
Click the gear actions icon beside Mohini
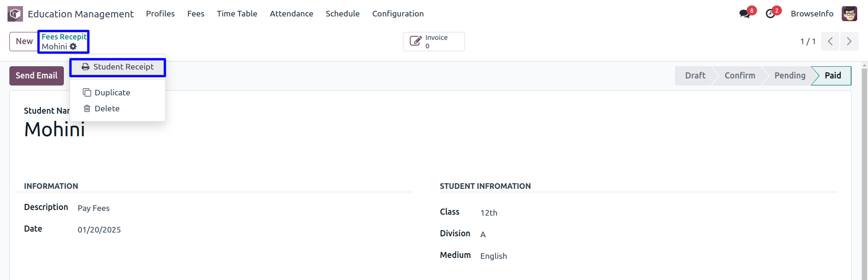point(73,47)
